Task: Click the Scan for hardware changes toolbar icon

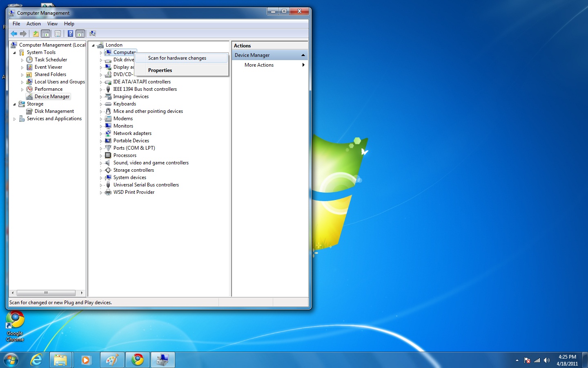Action: pos(93,34)
